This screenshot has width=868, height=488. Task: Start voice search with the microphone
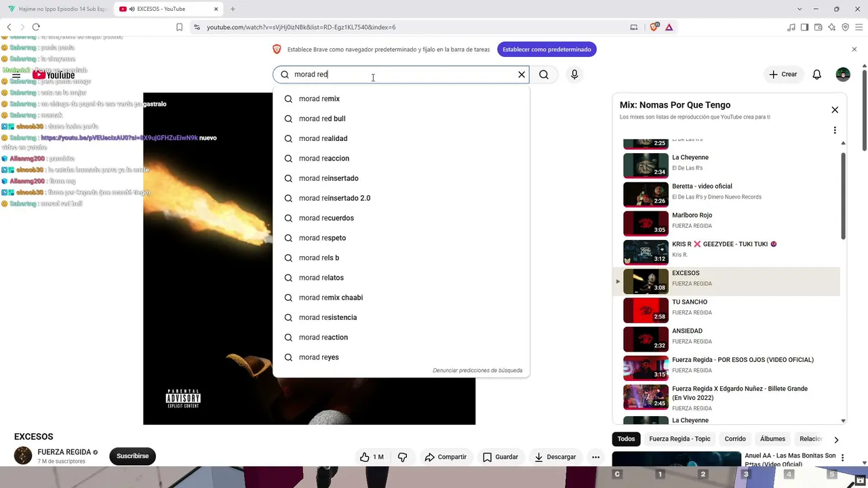(x=574, y=75)
